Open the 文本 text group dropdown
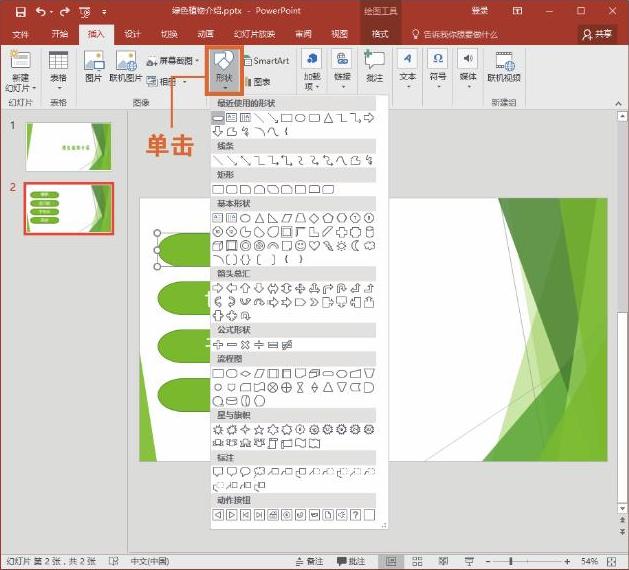 (408, 70)
